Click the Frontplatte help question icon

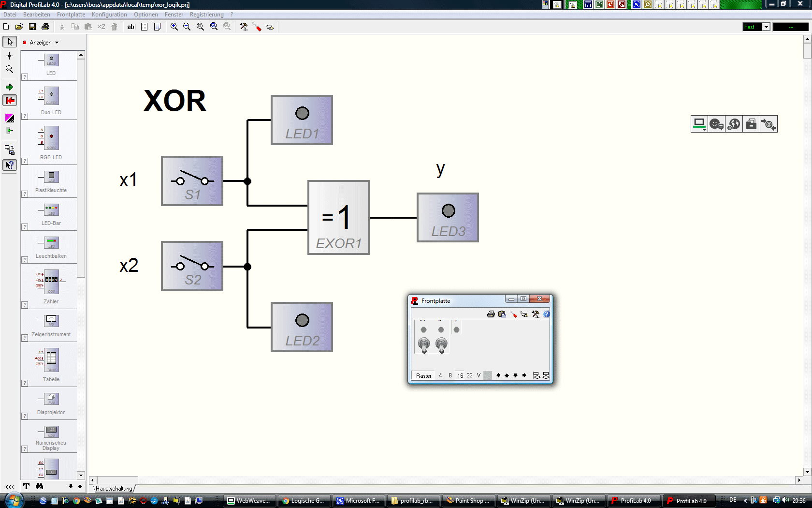click(547, 314)
